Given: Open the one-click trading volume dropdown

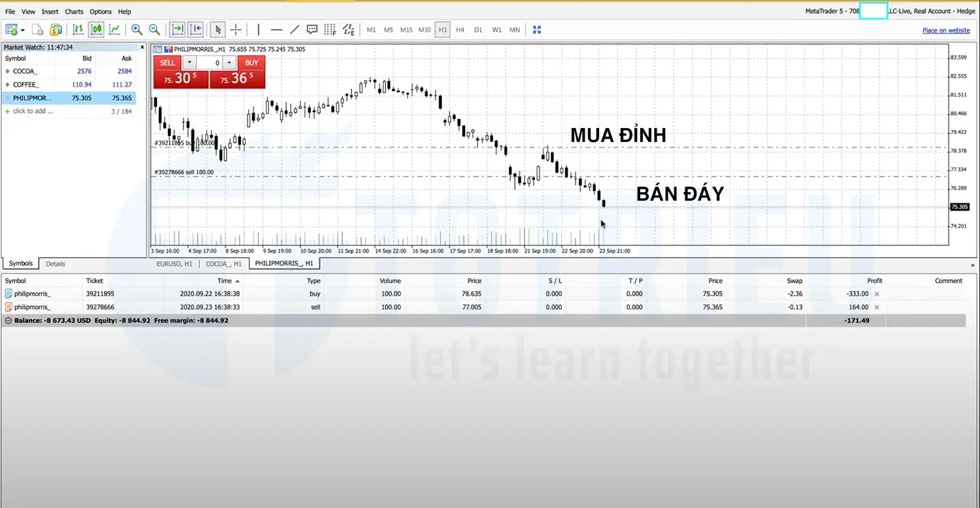Looking at the screenshot, I should coord(189,63).
